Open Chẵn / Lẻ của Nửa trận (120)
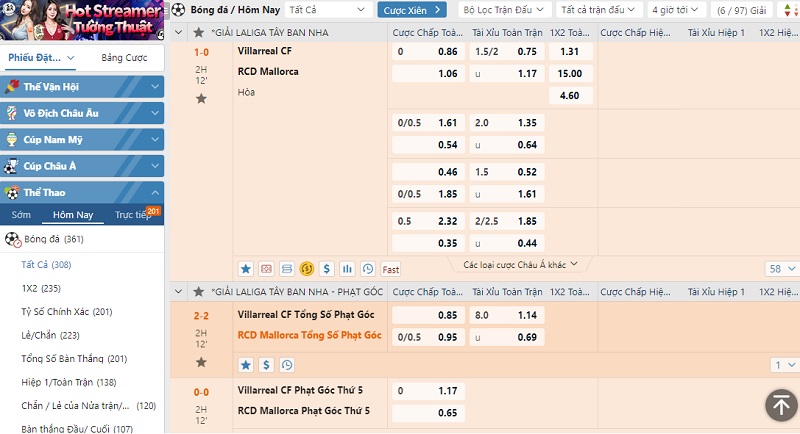800x434 pixels. tap(88, 405)
